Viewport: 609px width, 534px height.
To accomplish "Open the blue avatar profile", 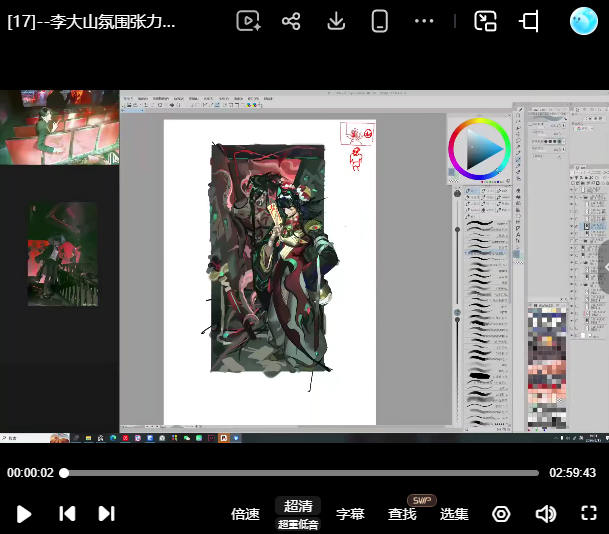I will [x=583, y=21].
